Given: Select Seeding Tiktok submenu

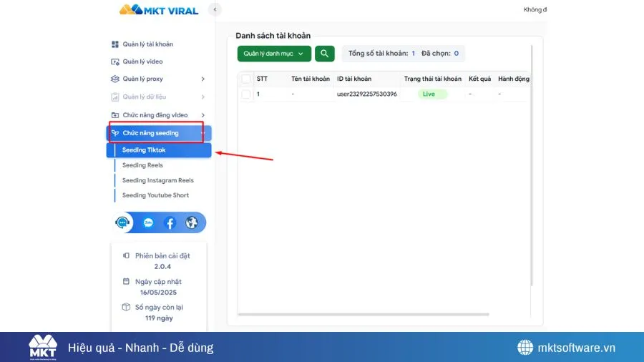Looking at the screenshot, I should tap(159, 150).
